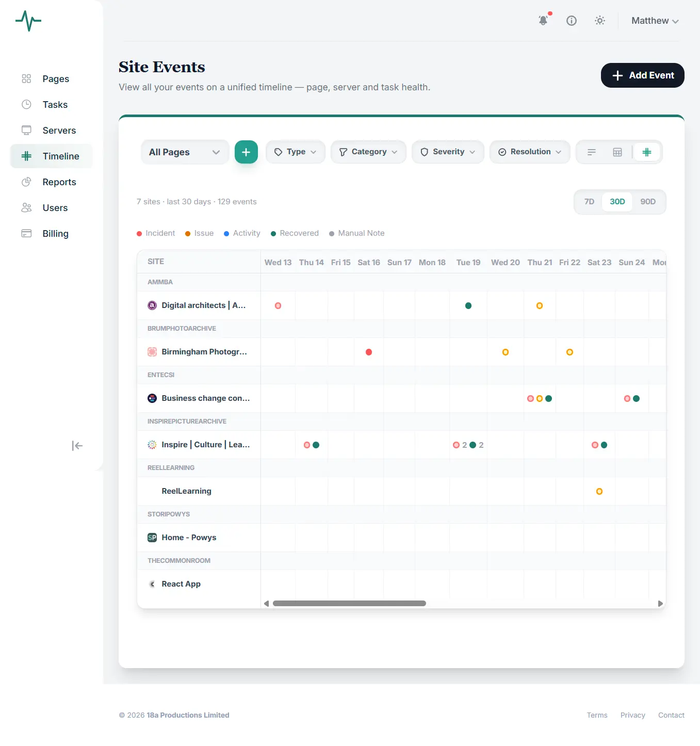The image size is (700, 746).
Task: Click Business change con... favicon icon
Action: tap(152, 398)
